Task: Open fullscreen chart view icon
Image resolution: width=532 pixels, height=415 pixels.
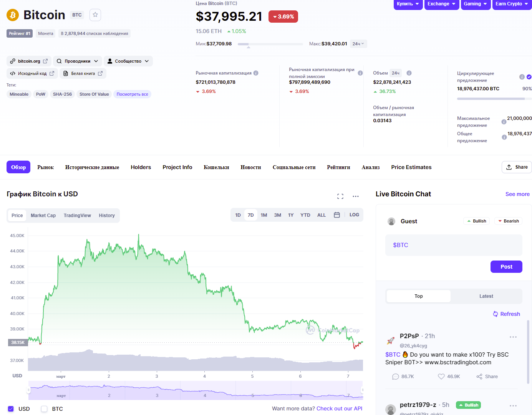Action: 340,196
